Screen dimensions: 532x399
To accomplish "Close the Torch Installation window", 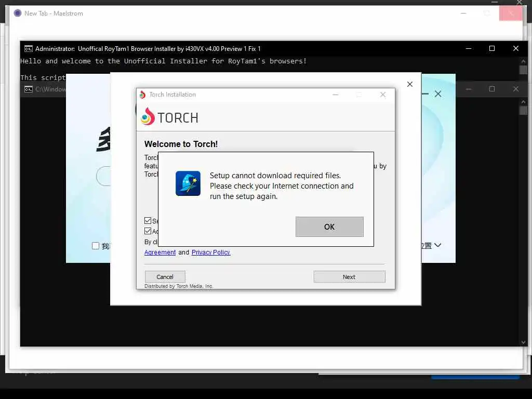I will click(383, 95).
